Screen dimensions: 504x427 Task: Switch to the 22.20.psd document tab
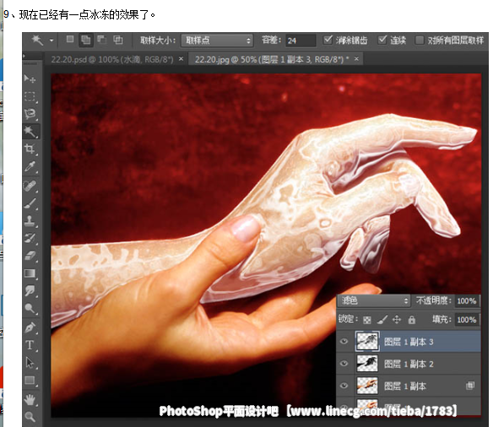(112, 59)
